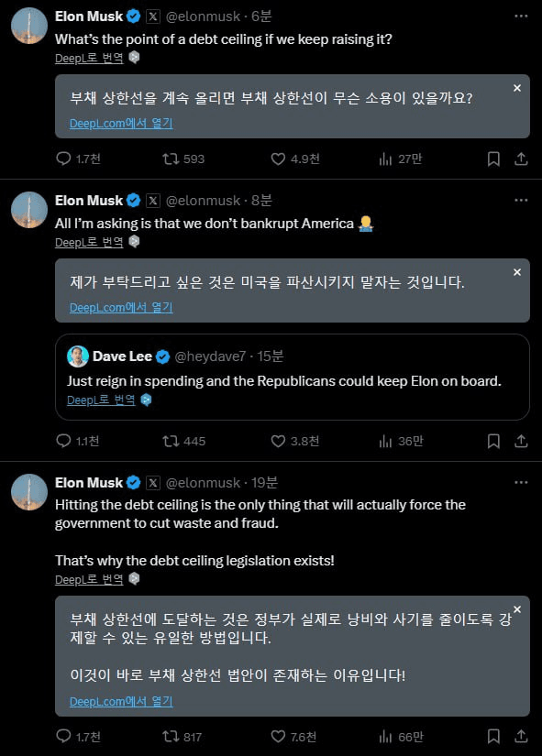Open Elon Musk's avatar on the 19분 tweet
The image size is (542, 756).
29,492
